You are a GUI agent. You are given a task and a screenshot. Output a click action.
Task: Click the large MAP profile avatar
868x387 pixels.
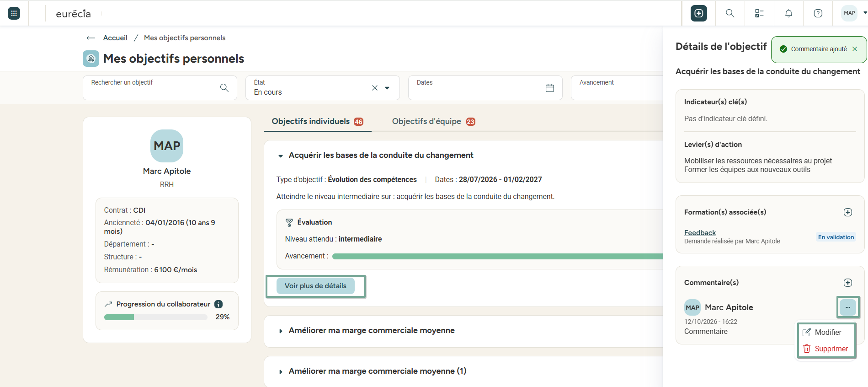(x=167, y=146)
